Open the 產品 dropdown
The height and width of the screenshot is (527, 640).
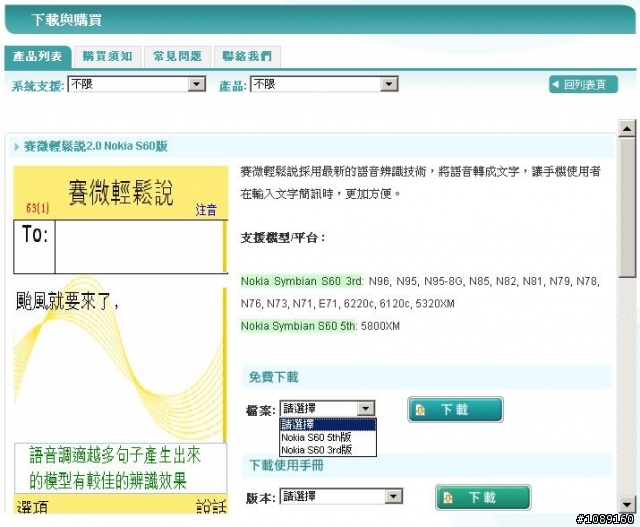click(x=324, y=84)
